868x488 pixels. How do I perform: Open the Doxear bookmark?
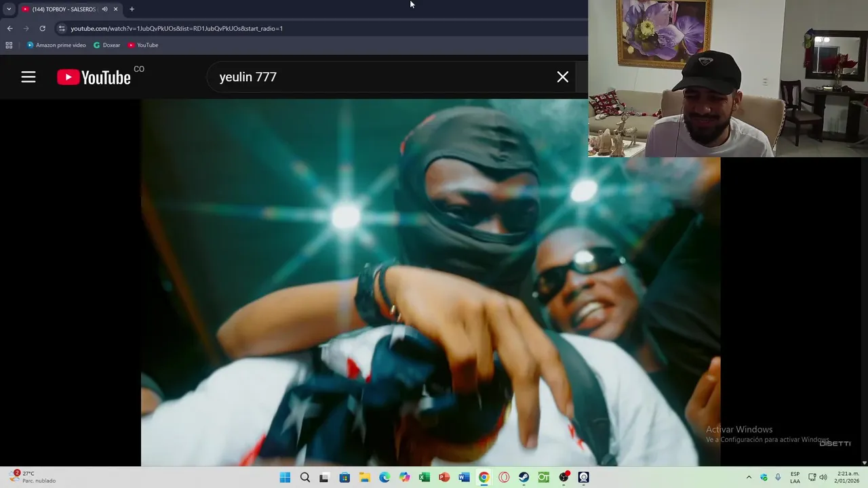pos(106,45)
